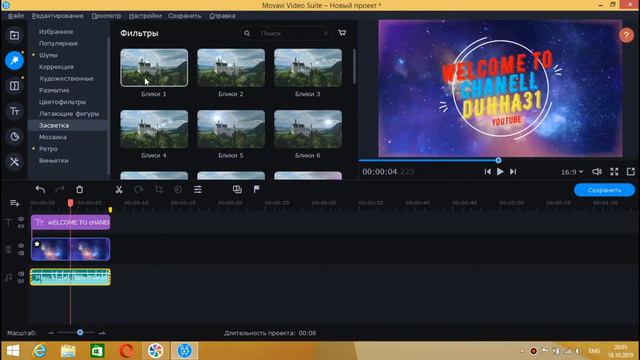Toggle visibility eye of the title track

[x=21, y=219]
